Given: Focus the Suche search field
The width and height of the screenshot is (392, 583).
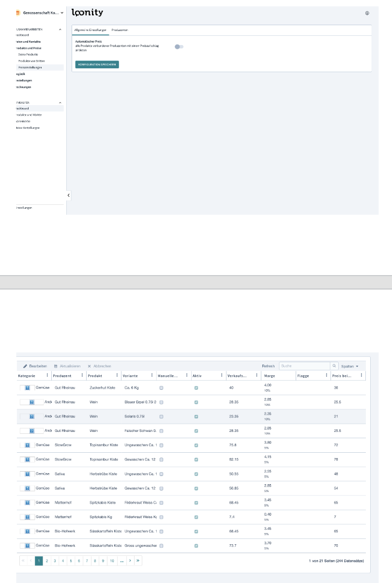Looking at the screenshot, I should pos(304,366).
